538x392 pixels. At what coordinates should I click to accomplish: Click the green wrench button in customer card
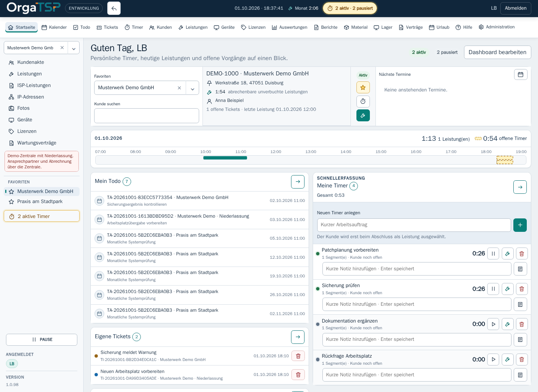point(363,115)
